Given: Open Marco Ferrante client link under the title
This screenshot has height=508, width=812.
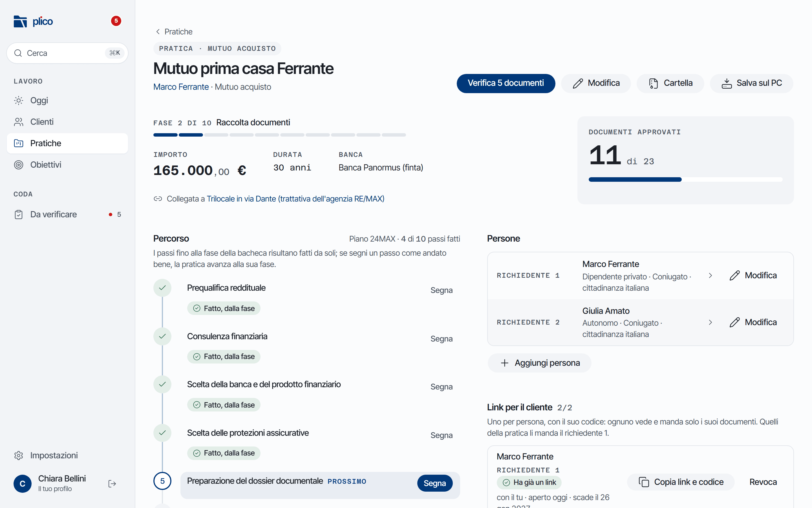Looking at the screenshot, I should [181, 87].
